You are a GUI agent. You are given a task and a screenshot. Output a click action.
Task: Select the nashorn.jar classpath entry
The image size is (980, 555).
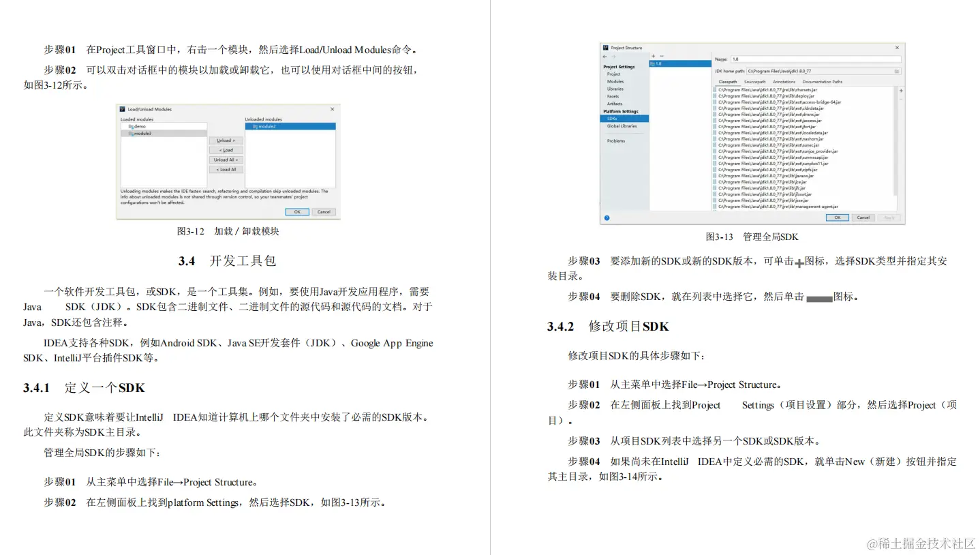tap(768, 139)
